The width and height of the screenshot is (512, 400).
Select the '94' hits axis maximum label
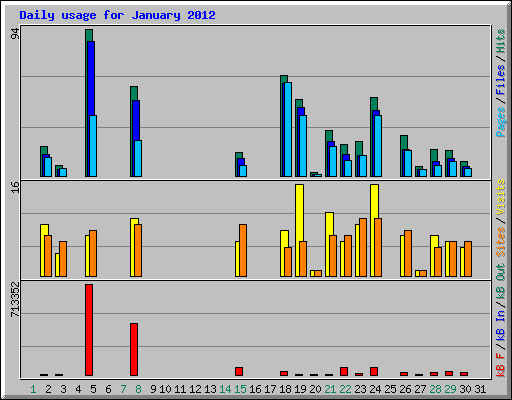15,34
